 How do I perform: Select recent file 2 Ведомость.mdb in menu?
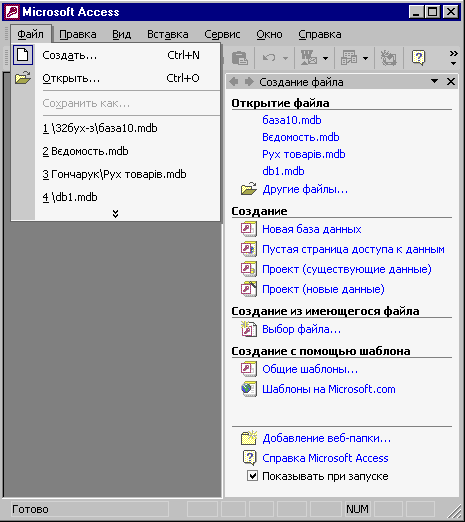coord(116,151)
